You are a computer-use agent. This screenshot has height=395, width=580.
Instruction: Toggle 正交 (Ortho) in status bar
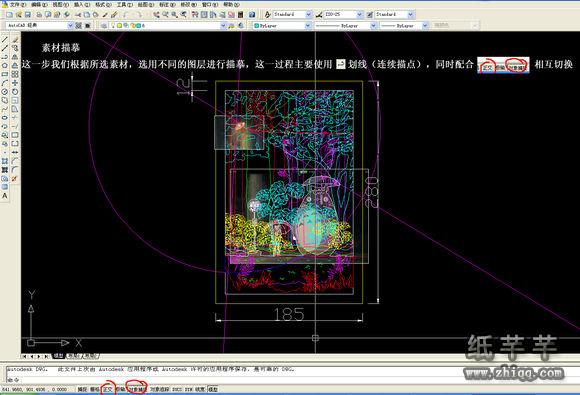(x=107, y=389)
